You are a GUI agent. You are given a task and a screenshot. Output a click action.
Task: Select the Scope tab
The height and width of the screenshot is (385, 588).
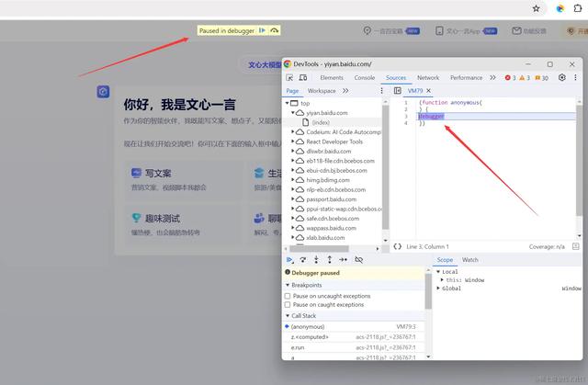click(445, 260)
